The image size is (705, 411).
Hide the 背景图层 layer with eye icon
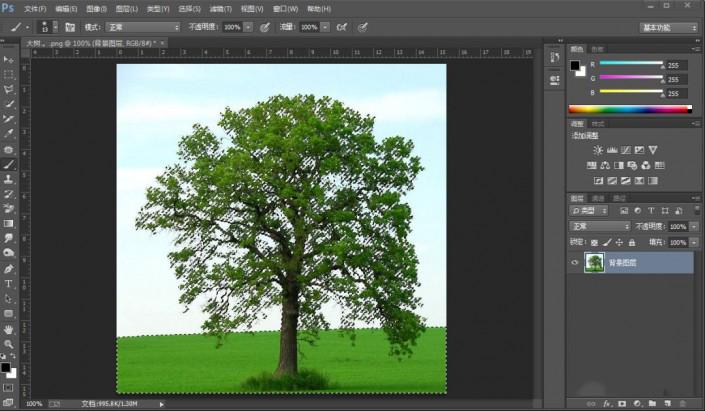(x=574, y=263)
